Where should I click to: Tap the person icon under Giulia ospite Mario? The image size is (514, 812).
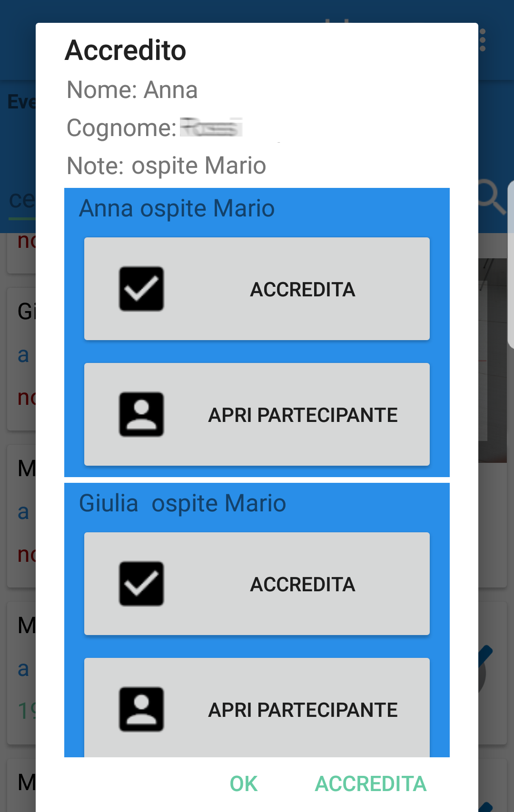tap(141, 709)
